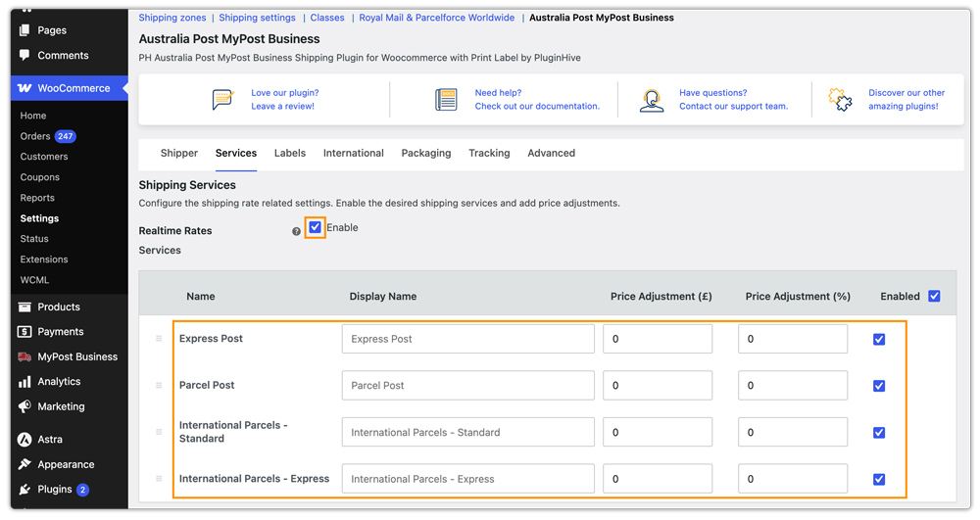The height and width of the screenshot is (520, 980).
Task: Click the Analytics bar chart icon
Action: point(24,381)
